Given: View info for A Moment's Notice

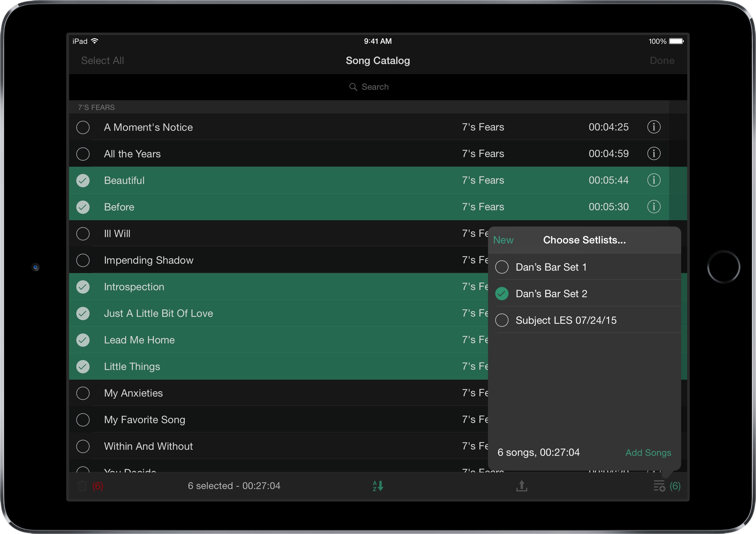Looking at the screenshot, I should (654, 127).
